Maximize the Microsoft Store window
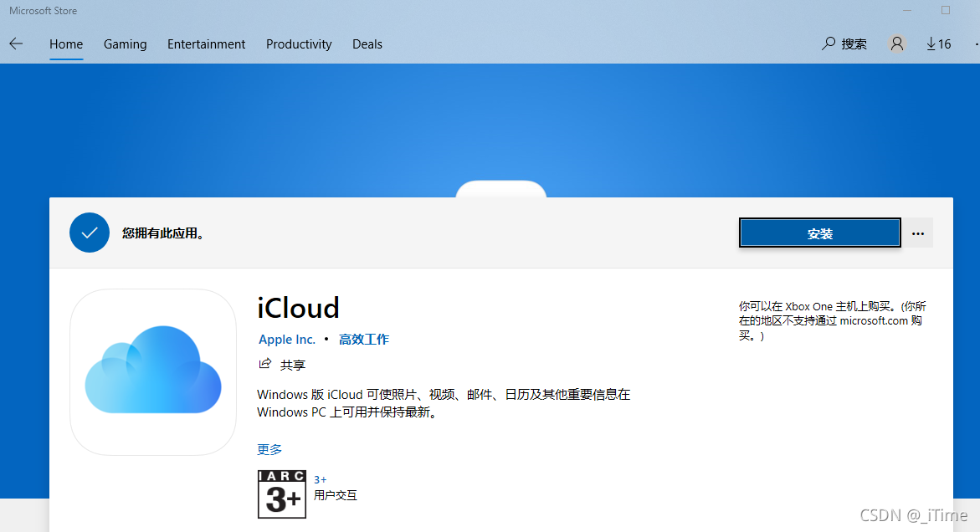 [946, 10]
